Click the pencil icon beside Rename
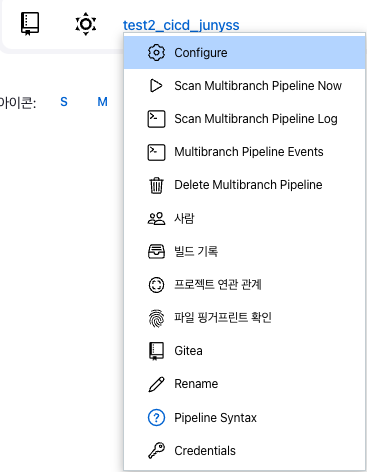367x472 pixels. point(156,384)
